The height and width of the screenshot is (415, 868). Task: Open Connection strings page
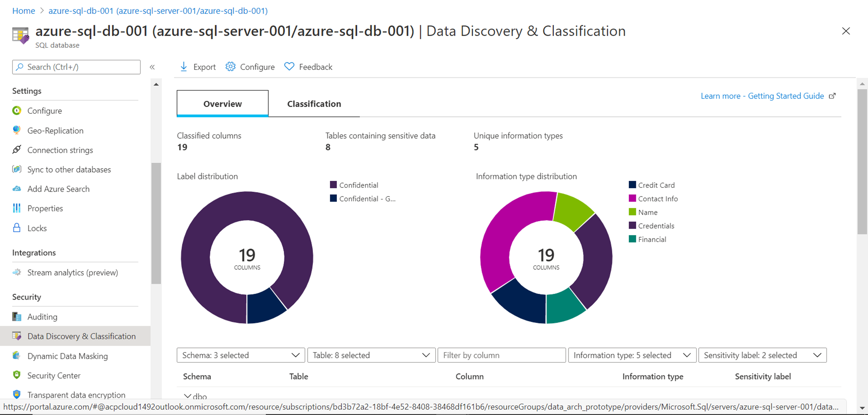pyautogui.click(x=60, y=150)
